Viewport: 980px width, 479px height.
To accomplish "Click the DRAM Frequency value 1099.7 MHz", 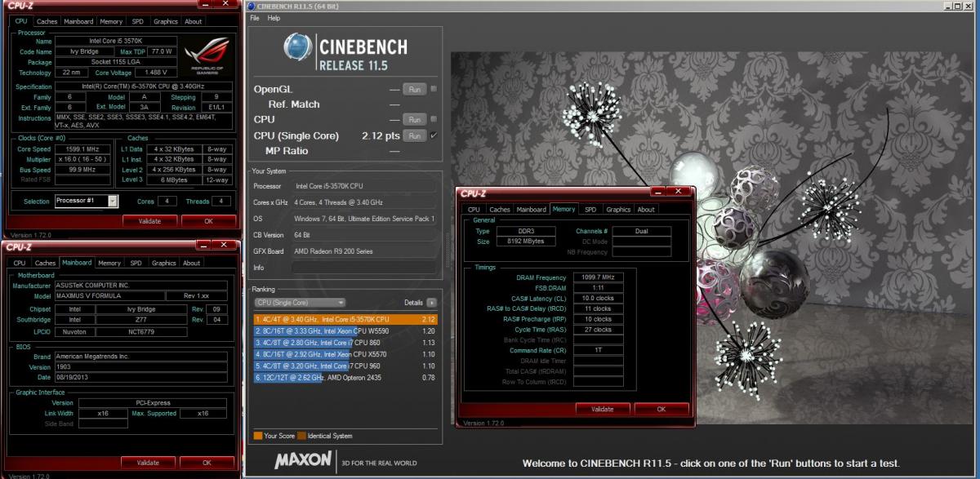I will pyautogui.click(x=599, y=277).
